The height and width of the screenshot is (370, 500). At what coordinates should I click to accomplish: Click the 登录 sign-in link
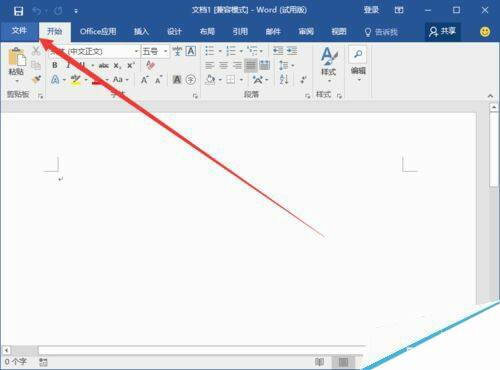pos(371,10)
